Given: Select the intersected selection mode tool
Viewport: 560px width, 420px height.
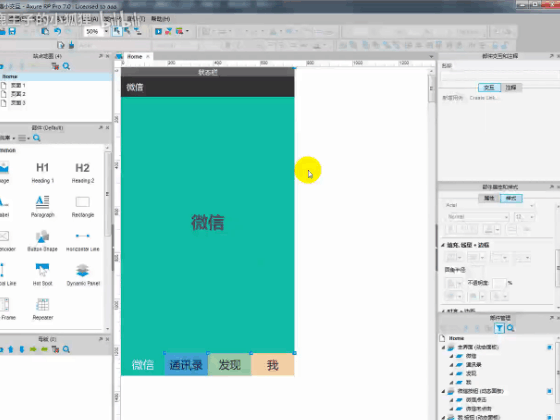Looking at the screenshot, I should 117,31.
